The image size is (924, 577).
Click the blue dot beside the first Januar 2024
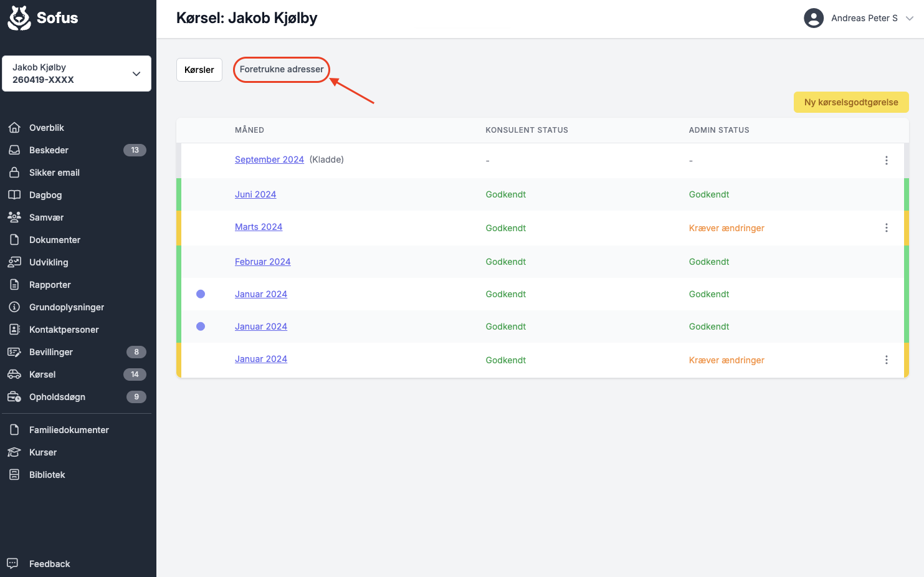(201, 294)
